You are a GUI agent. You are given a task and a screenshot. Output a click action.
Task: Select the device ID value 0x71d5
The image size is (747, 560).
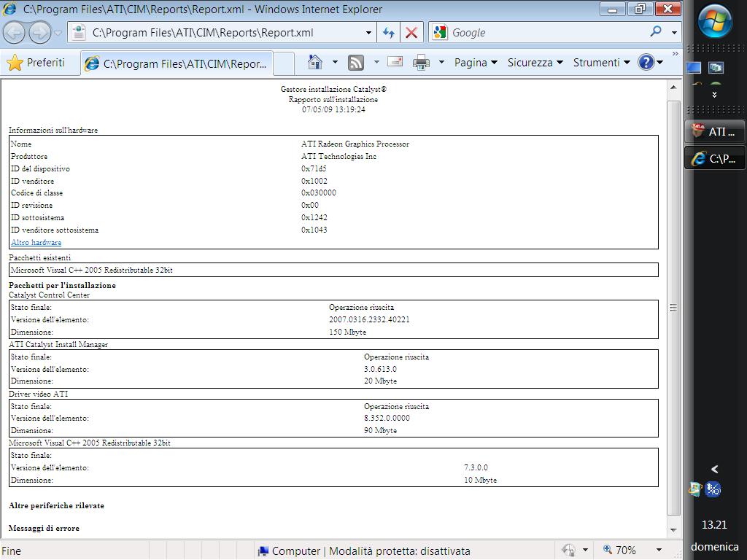pyautogui.click(x=314, y=168)
